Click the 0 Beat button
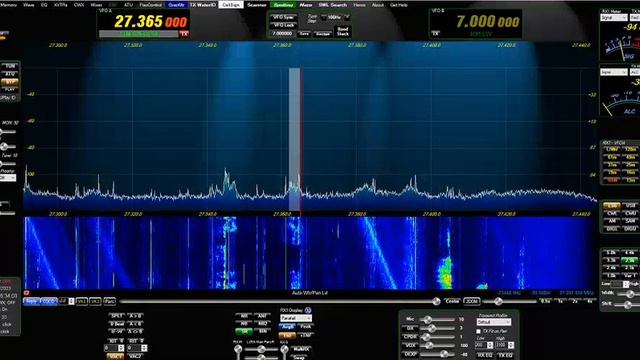 point(117,324)
